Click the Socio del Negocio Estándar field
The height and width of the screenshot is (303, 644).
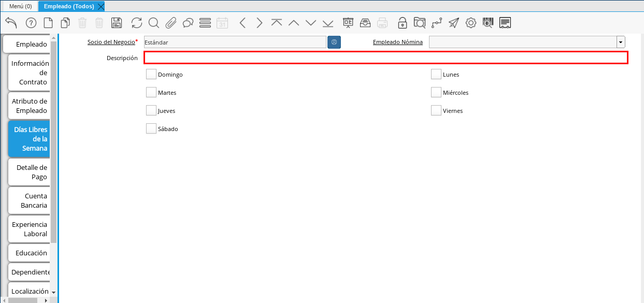tap(235, 42)
